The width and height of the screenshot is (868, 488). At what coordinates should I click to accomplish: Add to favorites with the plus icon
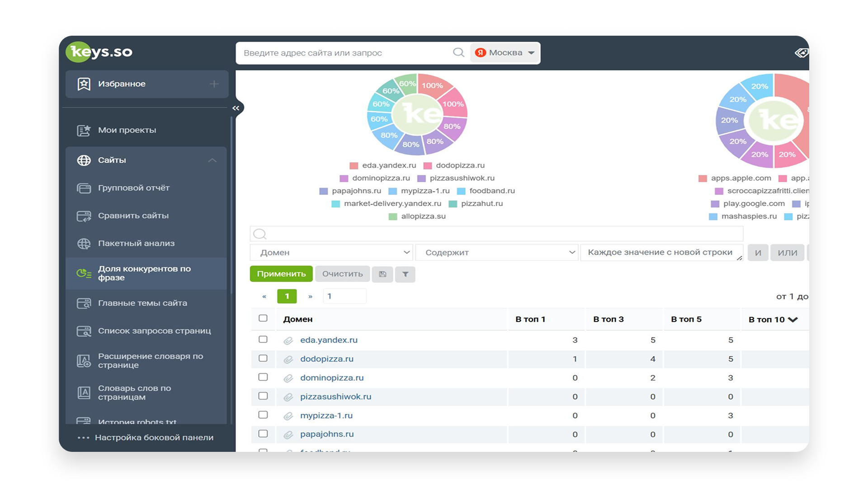(x=214, y=84)
